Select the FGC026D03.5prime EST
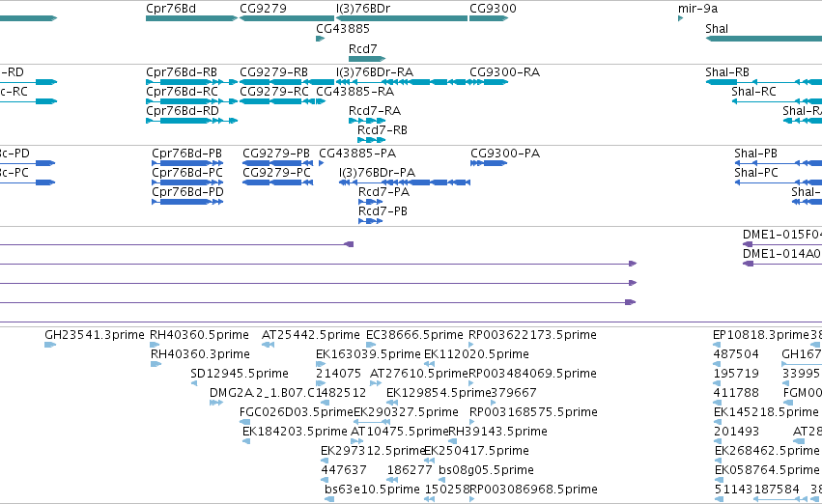The image size is (822, 504). point(244,422)
